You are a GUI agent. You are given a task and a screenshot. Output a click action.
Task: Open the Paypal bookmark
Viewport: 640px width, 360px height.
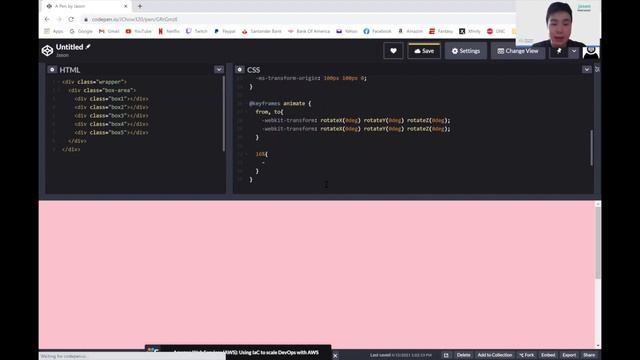(x=224, y=31)
